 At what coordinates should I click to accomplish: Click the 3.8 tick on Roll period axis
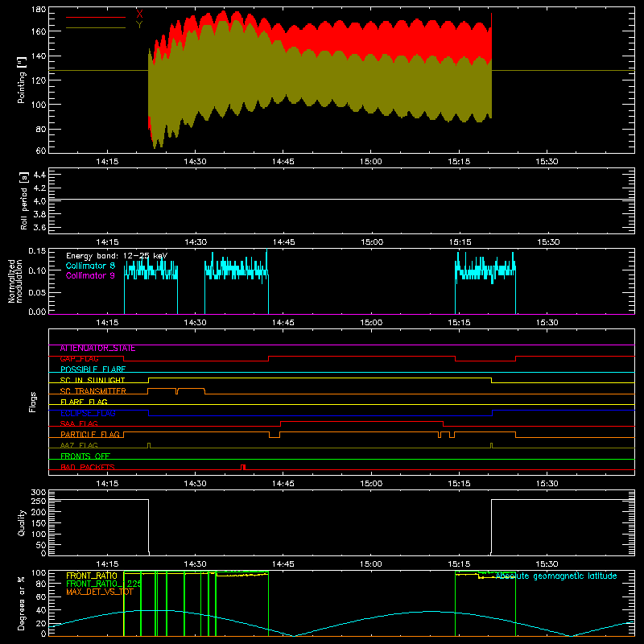(39, 214)
